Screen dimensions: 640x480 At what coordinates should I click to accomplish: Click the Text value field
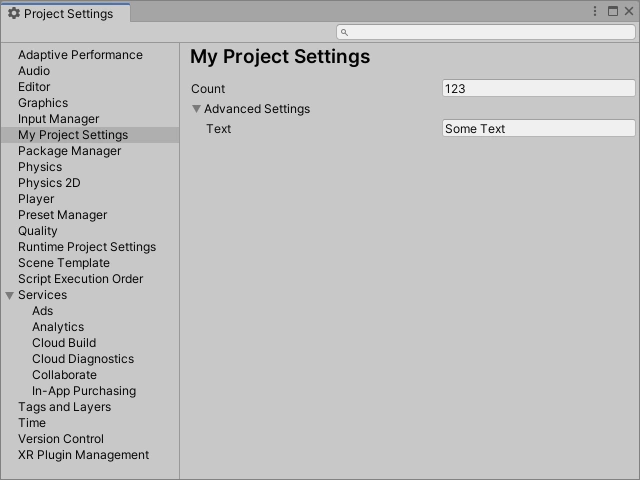coord(538,129)
